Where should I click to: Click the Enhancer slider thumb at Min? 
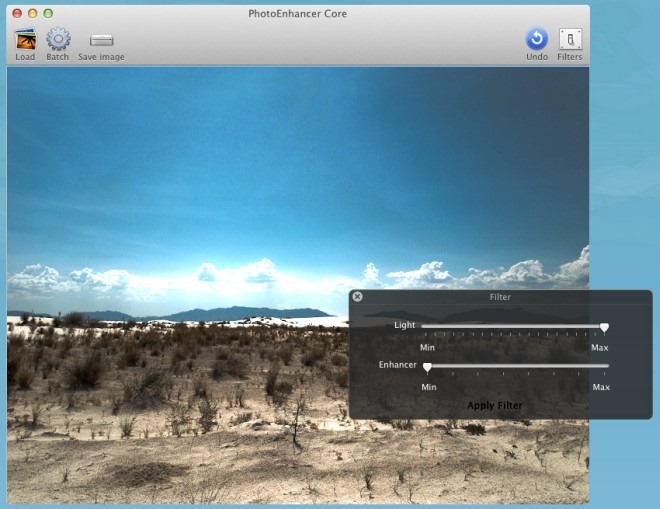pyautogui.click(x=427, y=367)
